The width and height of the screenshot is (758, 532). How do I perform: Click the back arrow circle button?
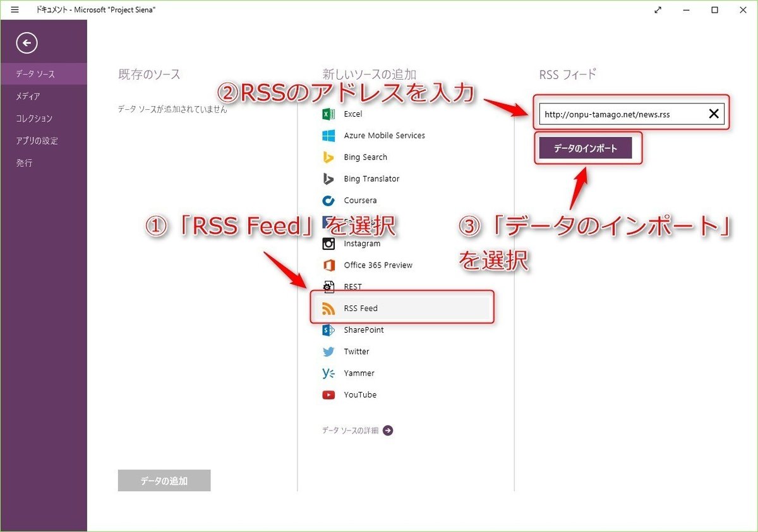[27, 43]
